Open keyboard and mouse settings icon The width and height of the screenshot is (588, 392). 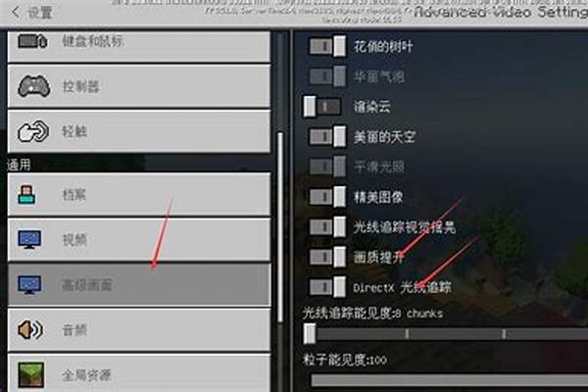pos(32,41)
